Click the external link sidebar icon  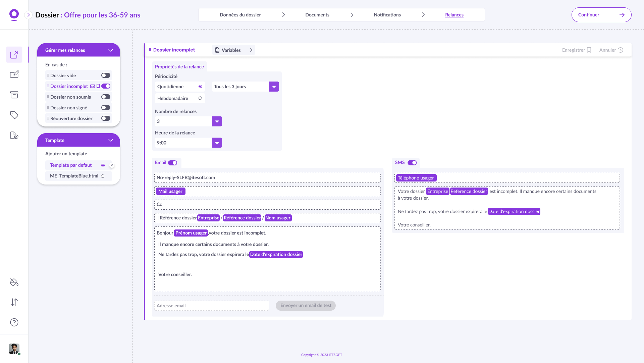pyautogui.click(x=14, y=55)
